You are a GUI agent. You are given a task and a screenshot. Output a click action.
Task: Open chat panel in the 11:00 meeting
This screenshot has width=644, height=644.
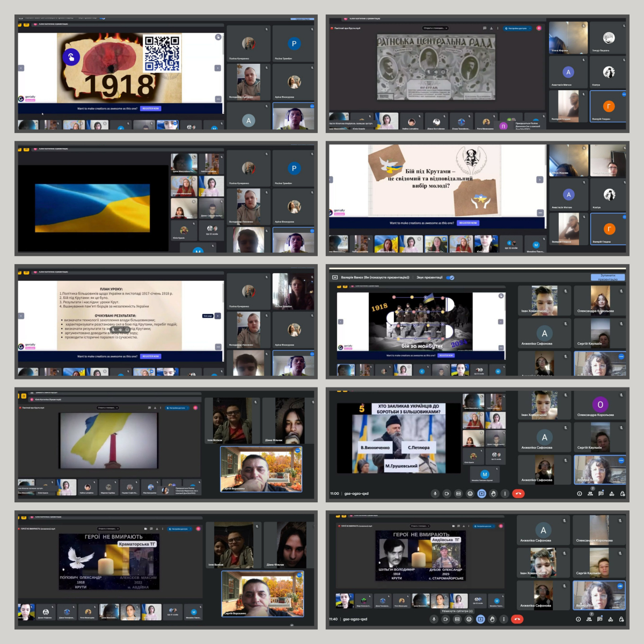coord(601,494)
